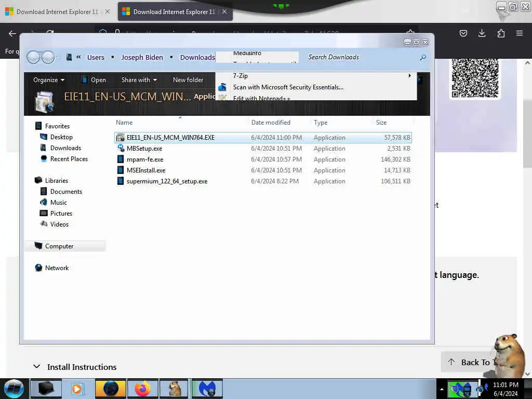Sort files by Name column

click(124, 122)
